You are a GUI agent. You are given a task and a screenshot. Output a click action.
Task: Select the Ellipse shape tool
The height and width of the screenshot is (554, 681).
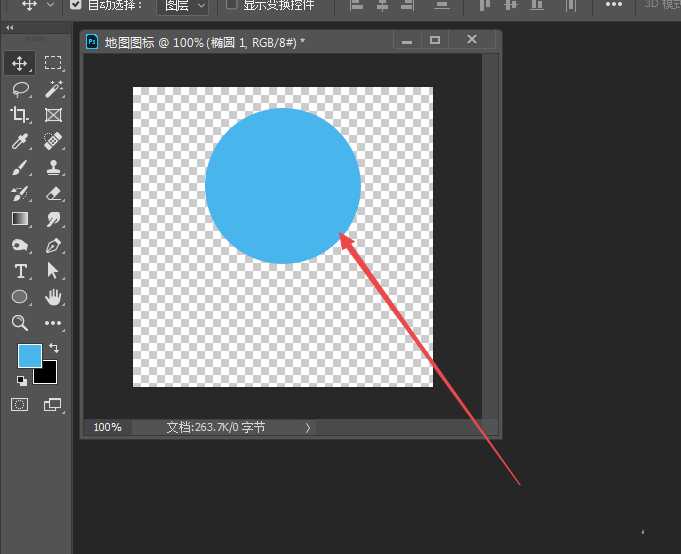pos(20,297)
